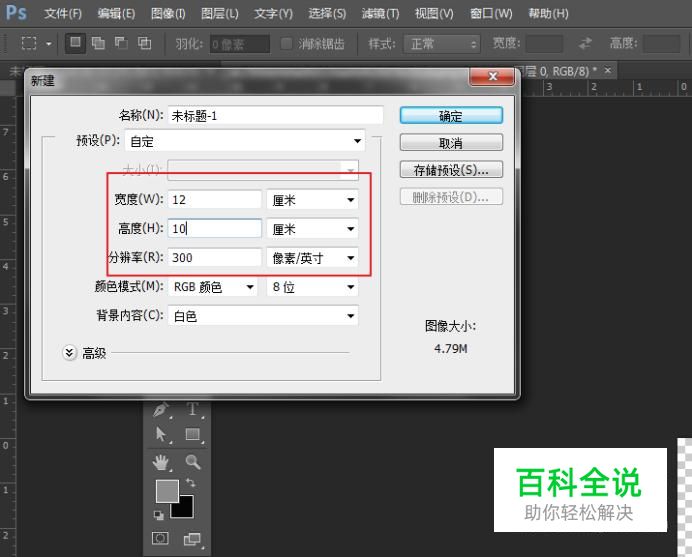The height and width of the screenshot is (557, 692).
Task: Select the Horizontal Type tool
Action: [x=193, y=410]
